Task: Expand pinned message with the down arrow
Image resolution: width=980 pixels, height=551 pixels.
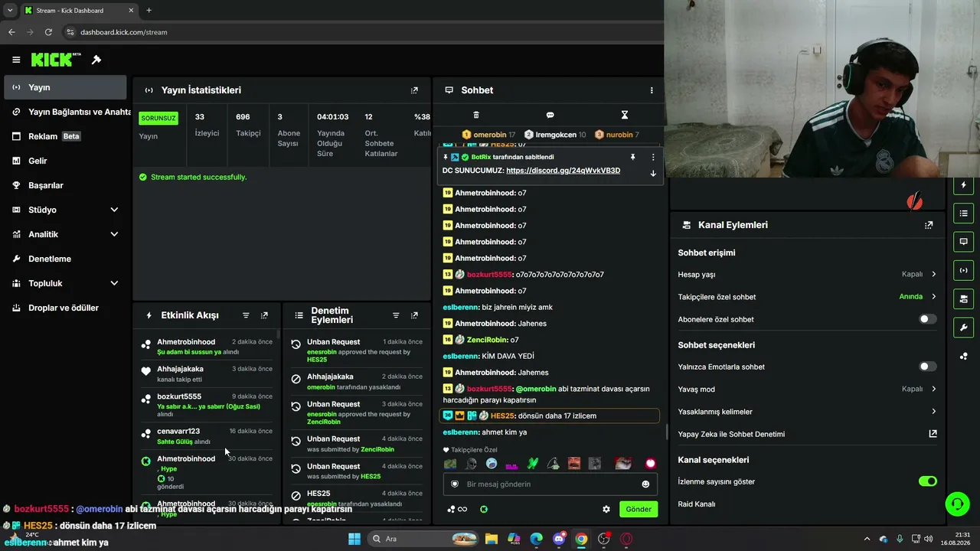Action: click(x=653, y=173)
